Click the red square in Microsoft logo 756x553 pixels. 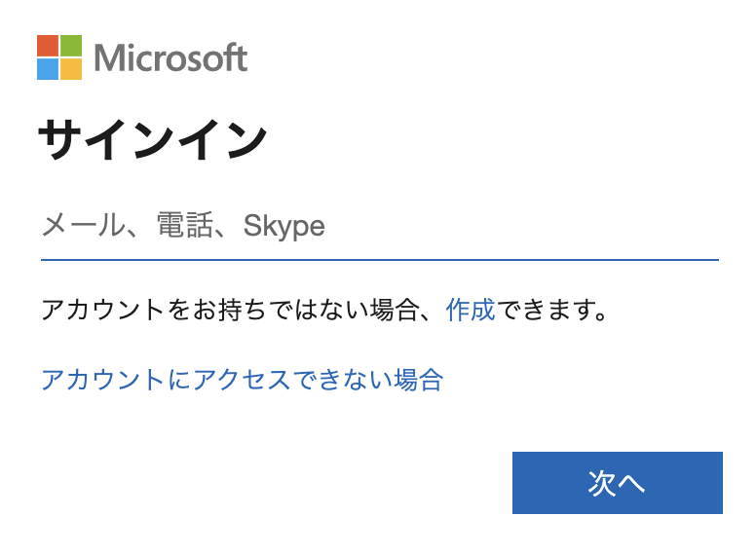pos(48,46)
